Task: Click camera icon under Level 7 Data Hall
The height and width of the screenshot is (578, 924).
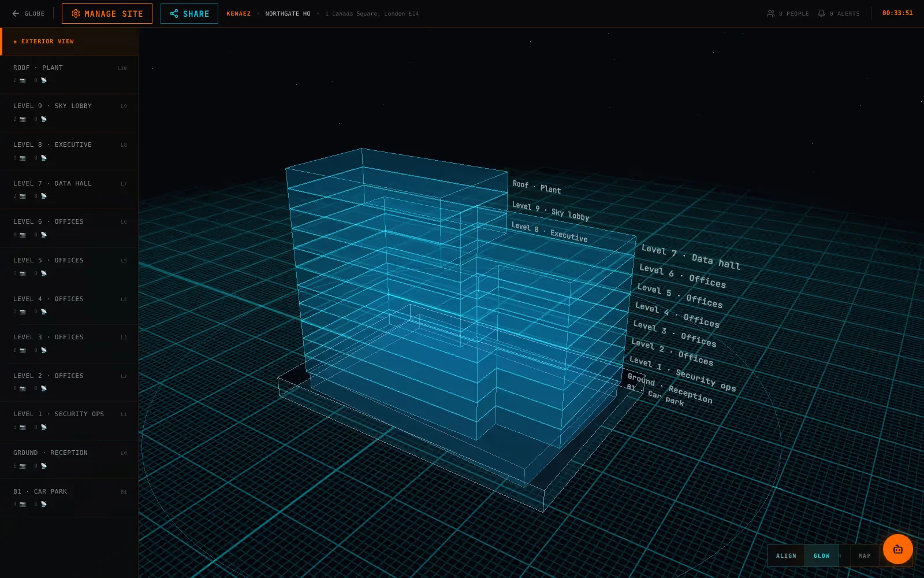Action: (x=23, y=197)
